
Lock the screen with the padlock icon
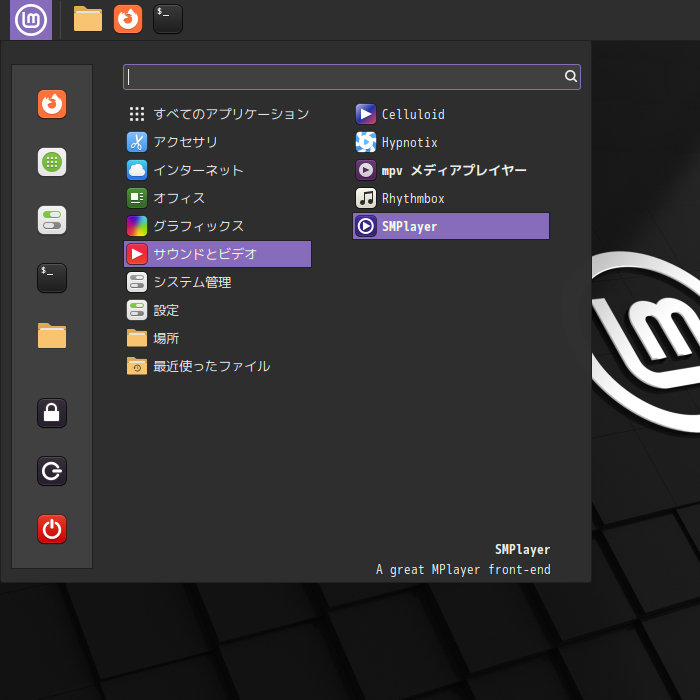[52, 413]
